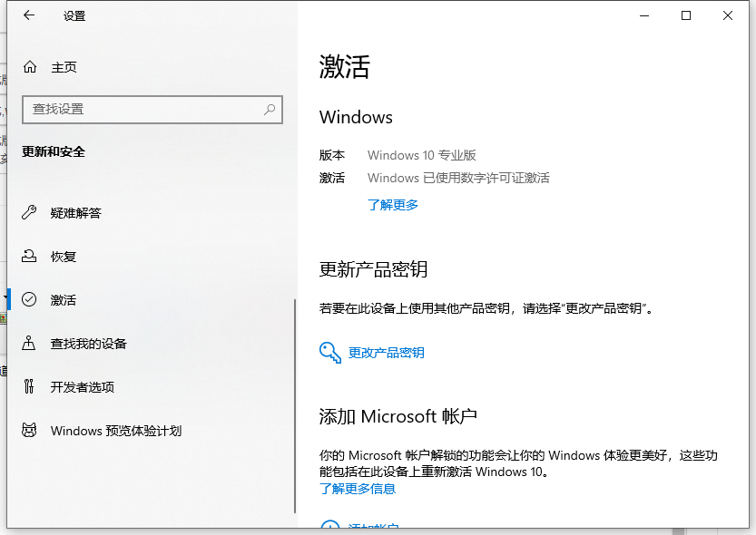Open the 了解更多信息 link
The height and width of the screenshot is (535, 756).
pos(358,489)
